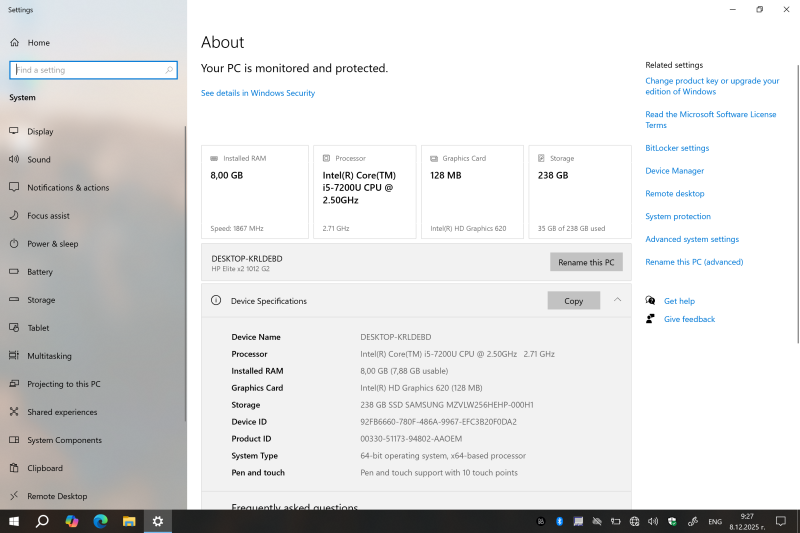
Task: Click the Installed RAM info card
Action: 255,192
